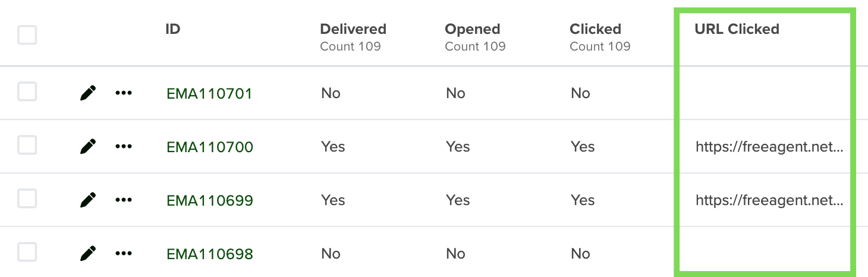Open more options for EMA110699
The image size is (868, 277).
(123, 200)
